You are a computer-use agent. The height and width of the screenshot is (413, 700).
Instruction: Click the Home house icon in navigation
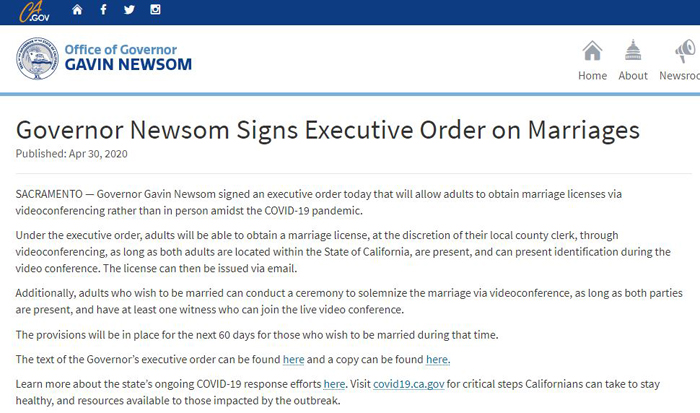click(592, 50)
